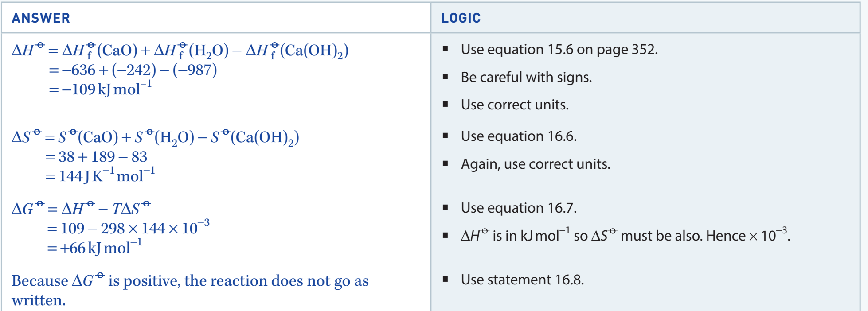The width and height of the screenshot is (868, 311).
Task: Click bullet next to 'Again, use correct units'
Action: coord(446,163)
